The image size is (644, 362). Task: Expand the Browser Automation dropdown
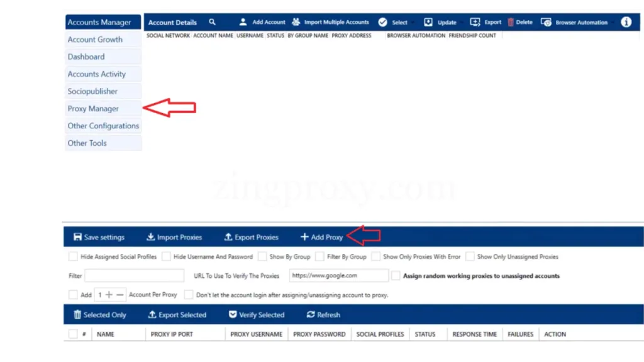pyautogui.click(x=577, y=22)
